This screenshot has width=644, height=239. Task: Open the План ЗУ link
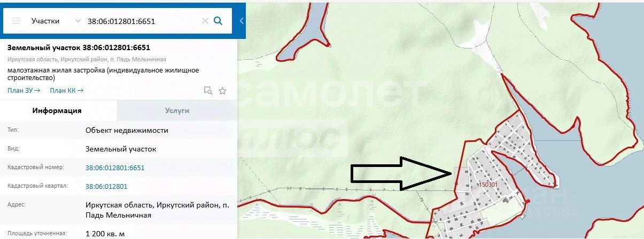(24, 90)
